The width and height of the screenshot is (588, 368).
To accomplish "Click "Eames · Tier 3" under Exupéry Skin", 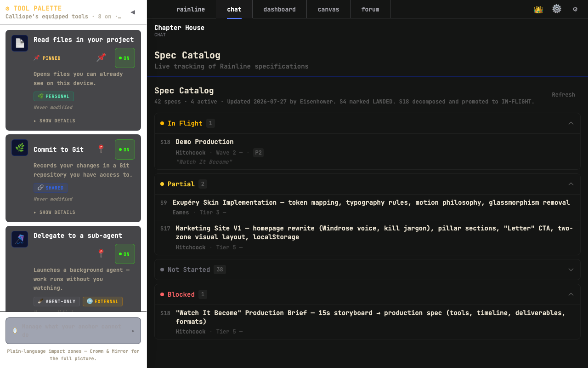I will pos(199,213).
